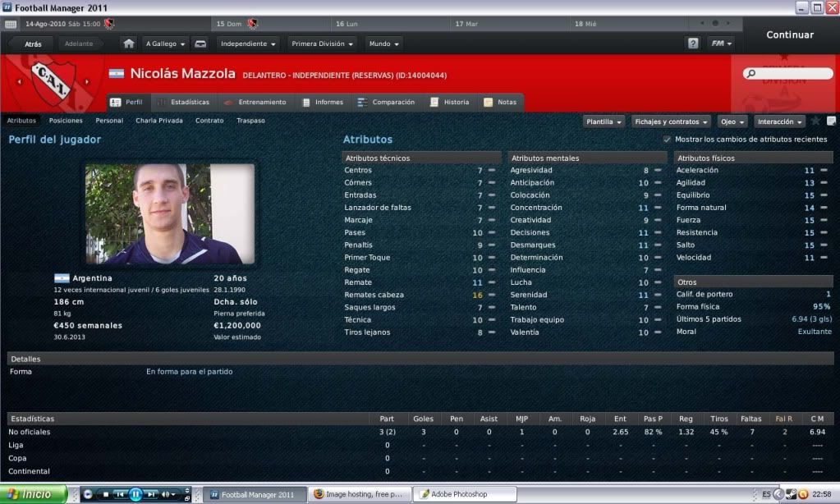Open the notes icon beside the star
840x504 pixels.
coord(832,121)
